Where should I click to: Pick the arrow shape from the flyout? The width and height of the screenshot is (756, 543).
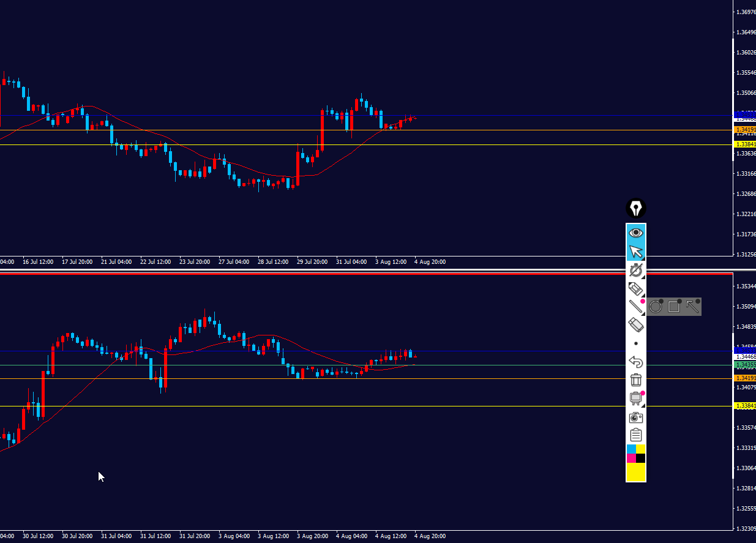tap(692, 306)
